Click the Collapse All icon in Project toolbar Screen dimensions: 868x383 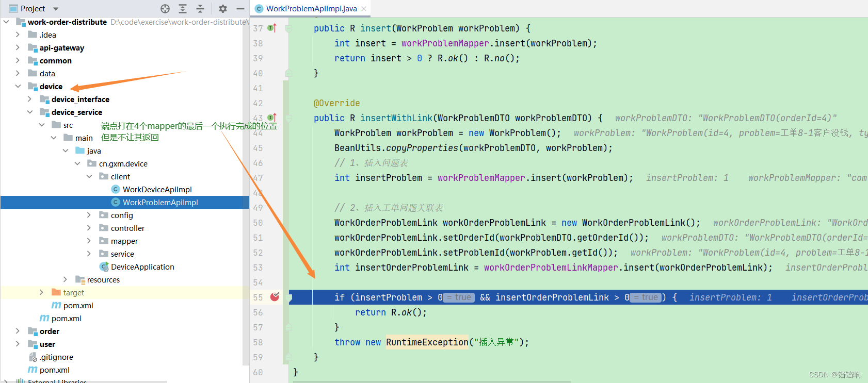(x=200, y=9)
